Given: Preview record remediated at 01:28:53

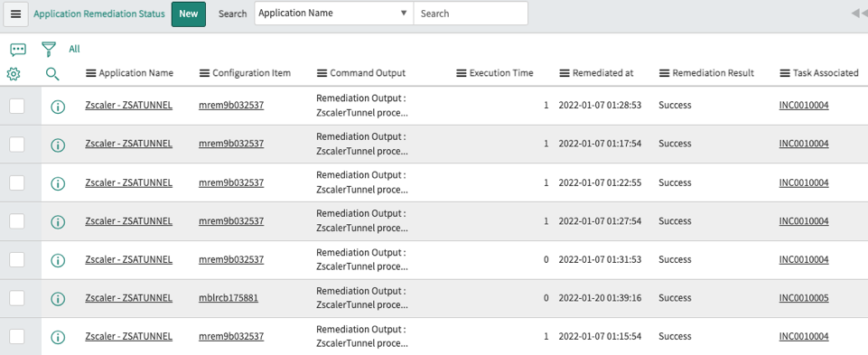Looking at the screenshot, I should [x=58, y=107].
